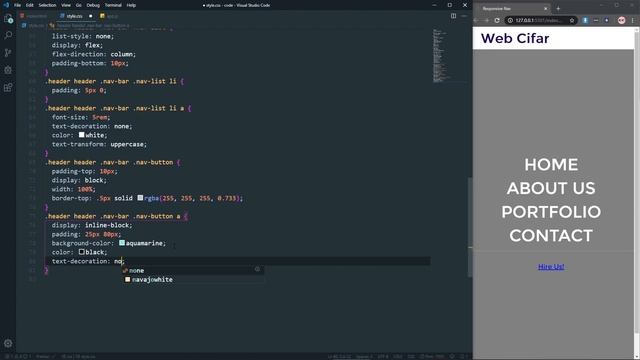Click the split editor icon
The image size is (640, 360).
453,16
